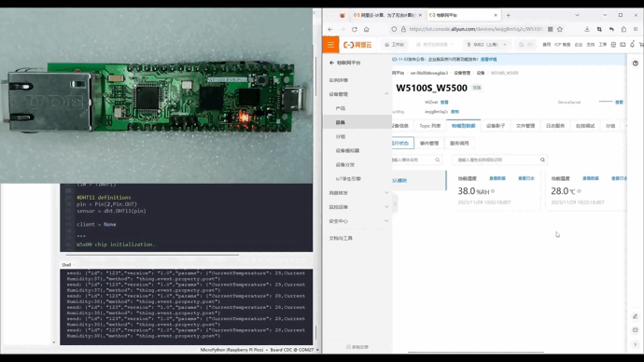Click 查看数据 link on the 38.0 %RH card

click(x=497, y=178)
